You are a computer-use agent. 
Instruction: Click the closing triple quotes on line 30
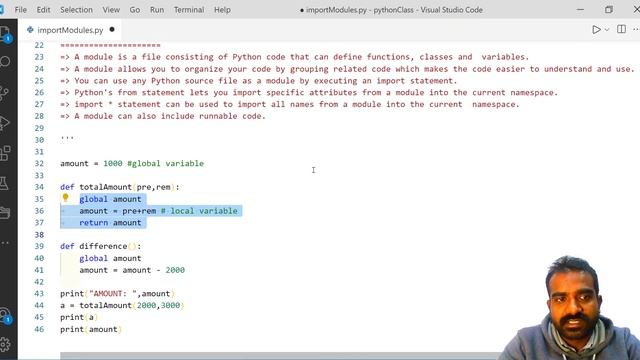click(67, 138)
